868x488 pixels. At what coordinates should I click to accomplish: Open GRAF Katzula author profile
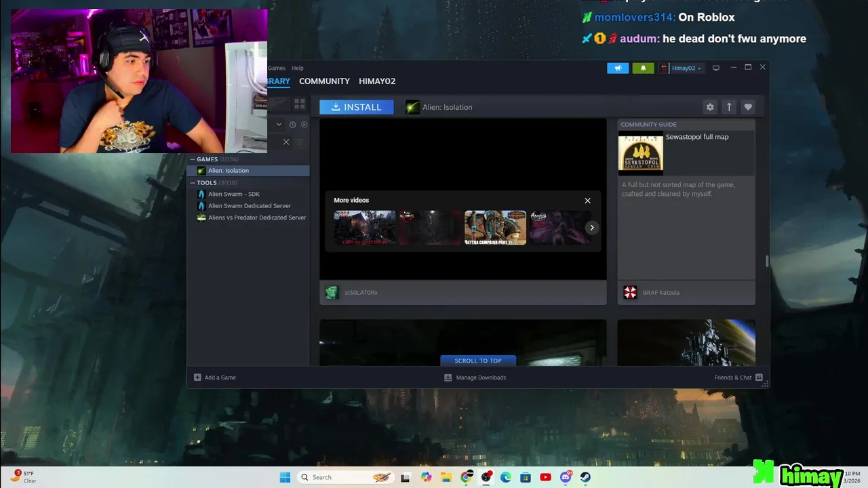click(660, 293)
